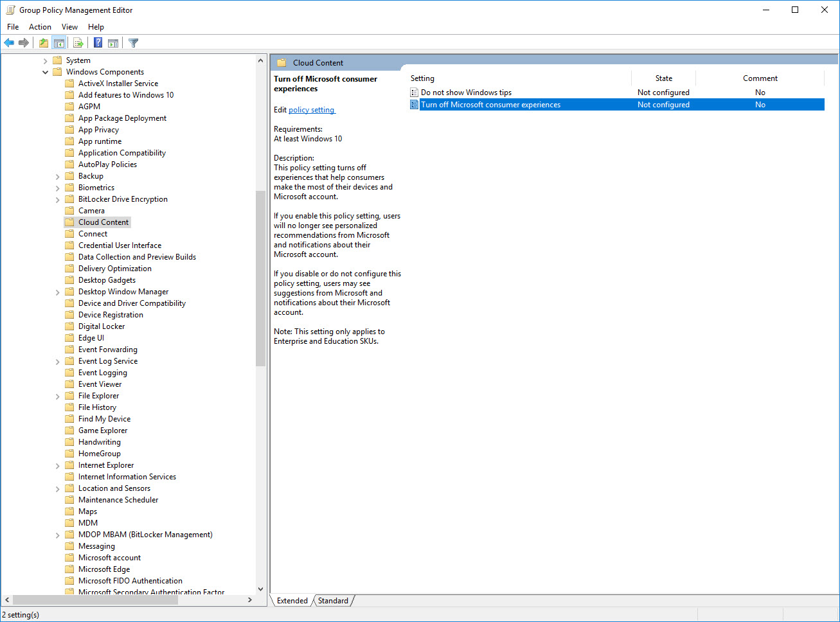Open Help via blue question mark icon
840x622 pixels.
pyautogui.click(x=98, y=43)
